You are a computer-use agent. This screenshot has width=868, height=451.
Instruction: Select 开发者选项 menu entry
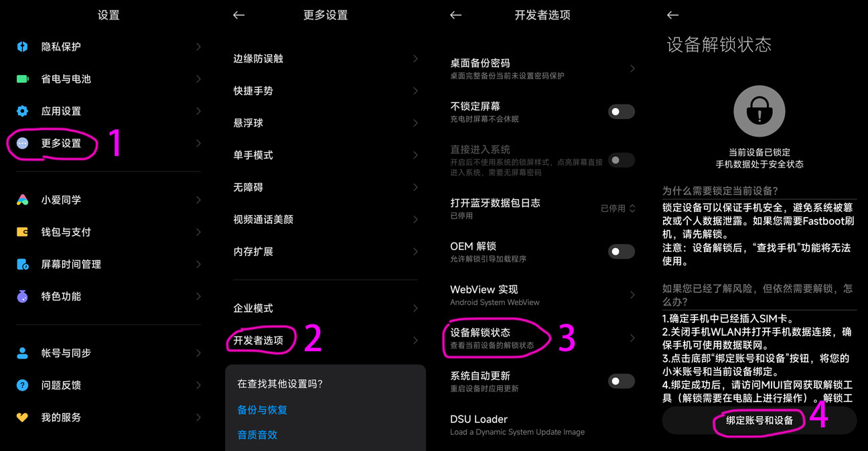point(325,340)
